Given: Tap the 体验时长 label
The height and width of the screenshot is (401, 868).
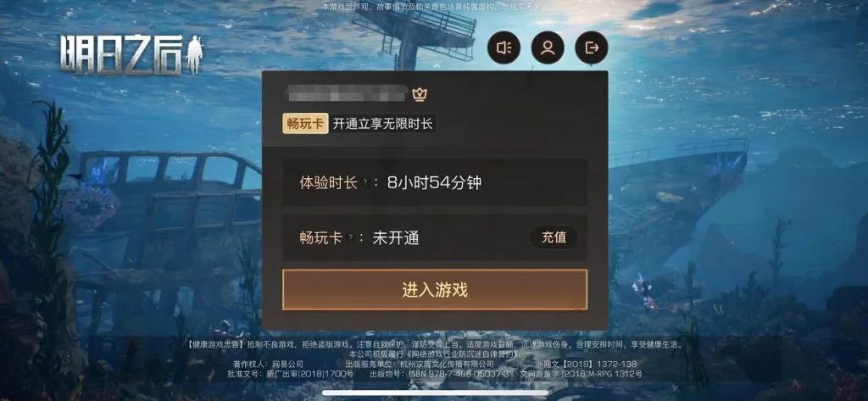Looking at the screenshot, I should tap(328, 183).
